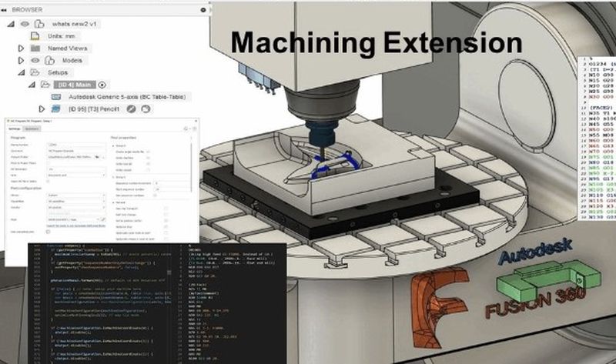Toggle Open NC file in editor checkbox

click(x=48, y=182)
